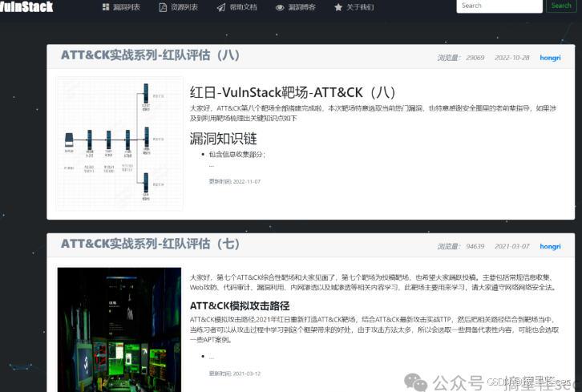Click the view count 94639
The width and height of the screenshot is (582, 392).
point(475,246)
